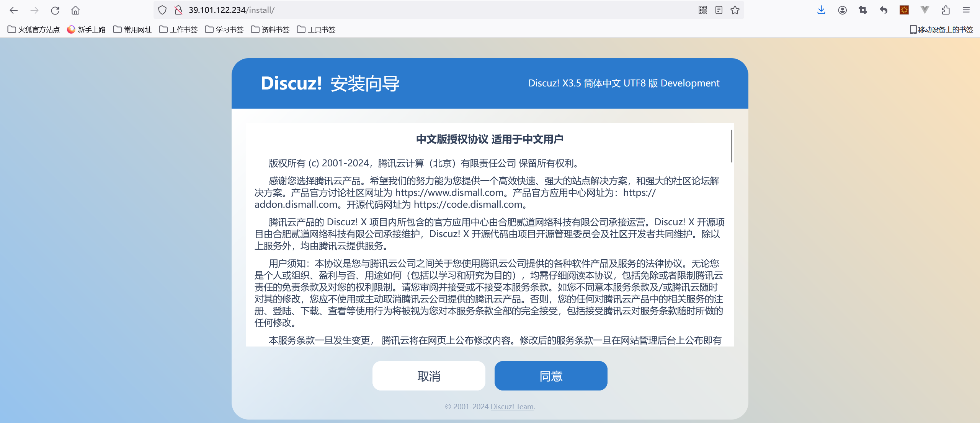Screen dimensions: 980x423
Task: Open the Firefox account icon
Action: (842, 10)
